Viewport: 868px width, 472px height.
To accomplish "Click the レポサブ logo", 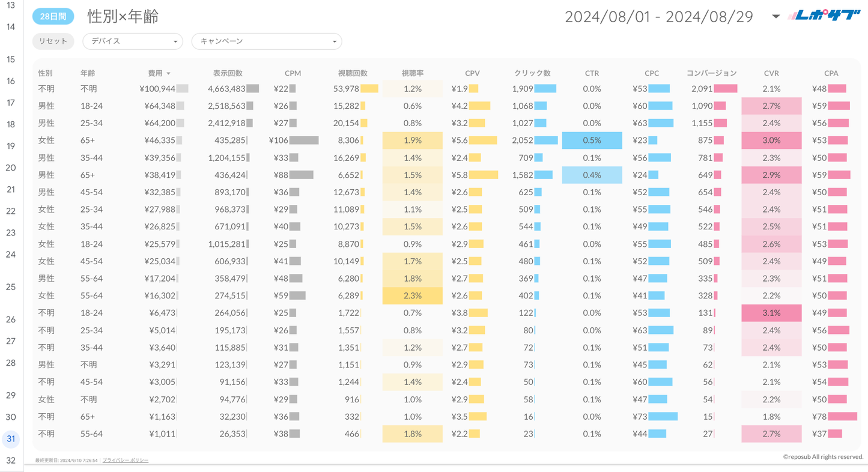I will (x=824, y=16).
